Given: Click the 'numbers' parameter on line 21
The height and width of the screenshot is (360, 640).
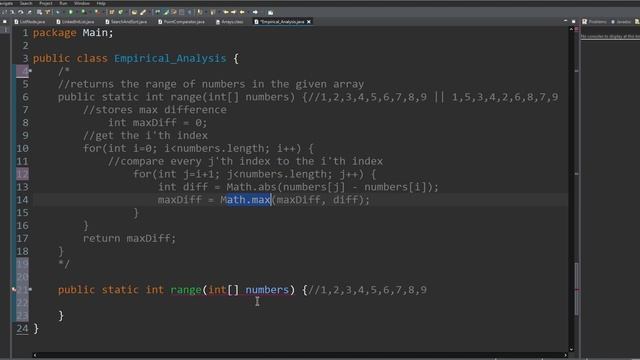Looking at the screenshot, I should (x=267, y=290).
